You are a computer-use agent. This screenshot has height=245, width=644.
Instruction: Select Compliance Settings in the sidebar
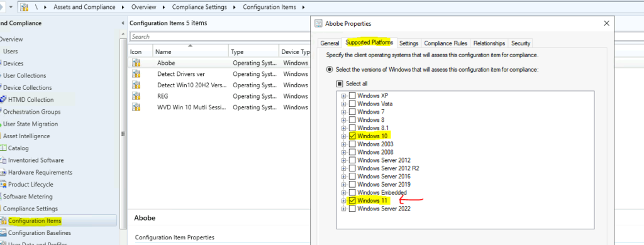pos(31,209)
